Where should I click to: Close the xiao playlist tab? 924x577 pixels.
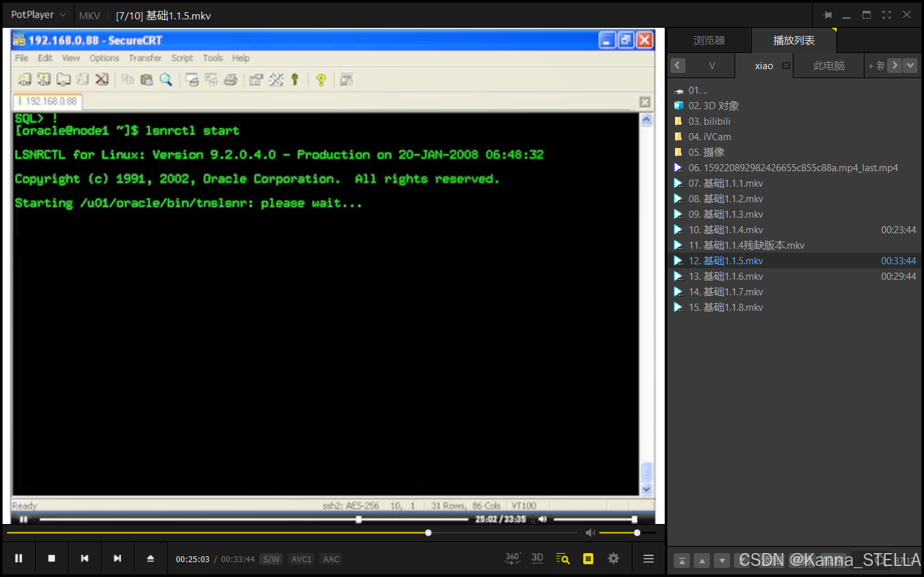pyautogui.click(x=786, y=65)
